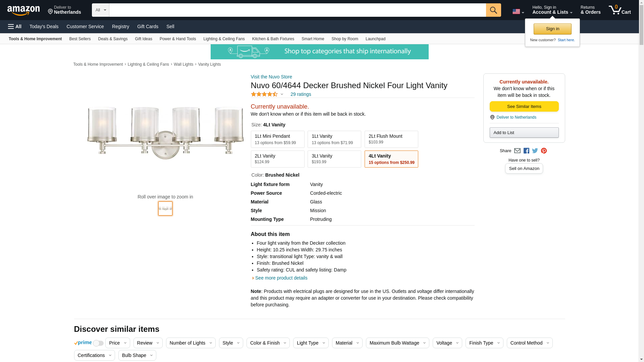Image resolution: width=644 pixels, height=362 pixels.
Task: Open the shopping cart icon
Action: coord(619,10)
